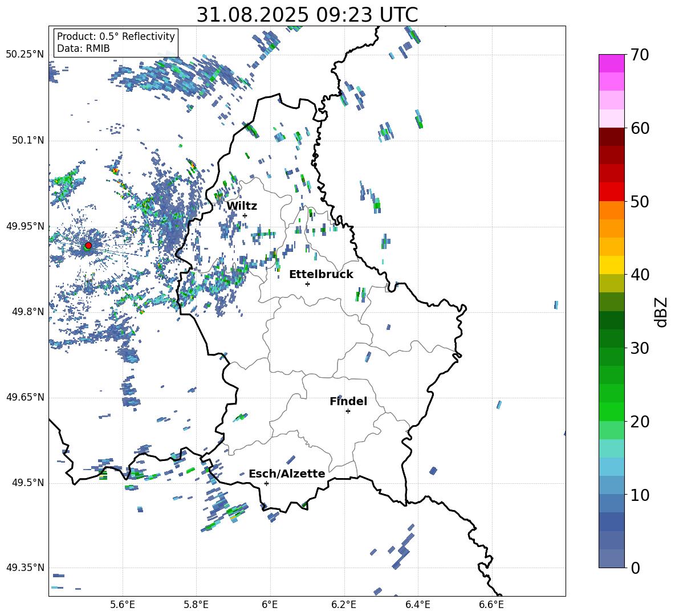The width and height of the screenshot is (675, 616).
Task: Click the 6.2°E longitude label
Action: (344, 605)
